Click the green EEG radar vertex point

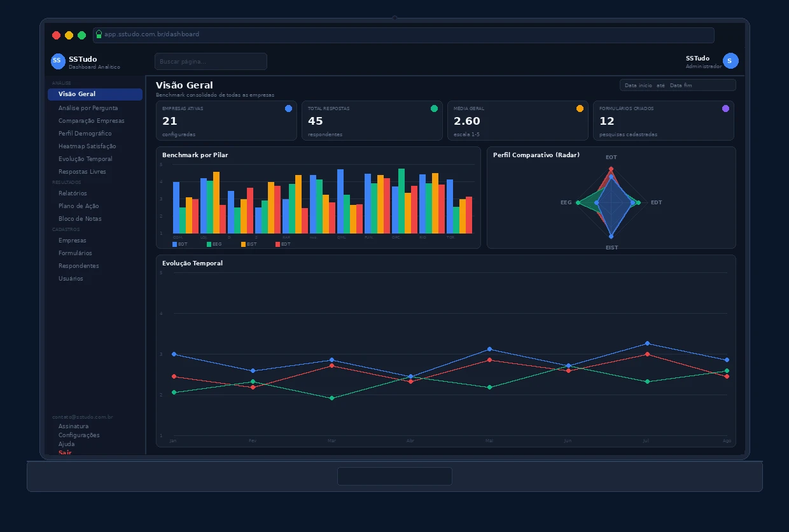tap(578, 203)
